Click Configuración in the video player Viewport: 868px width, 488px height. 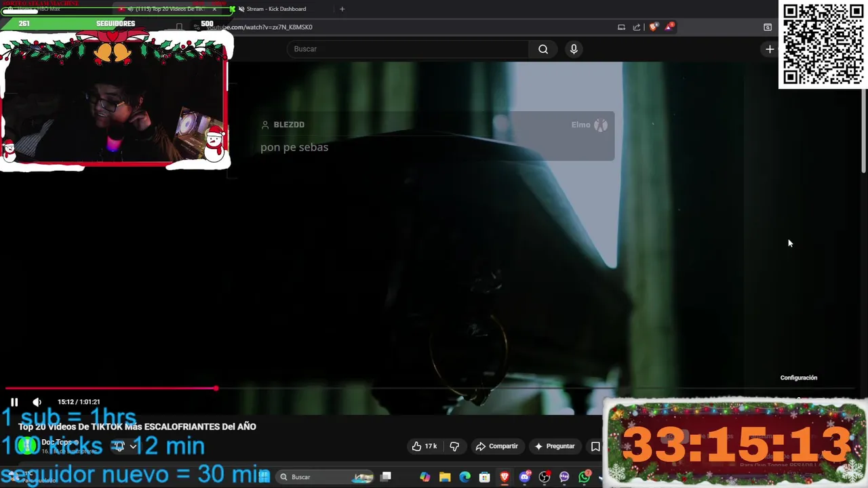799,378
